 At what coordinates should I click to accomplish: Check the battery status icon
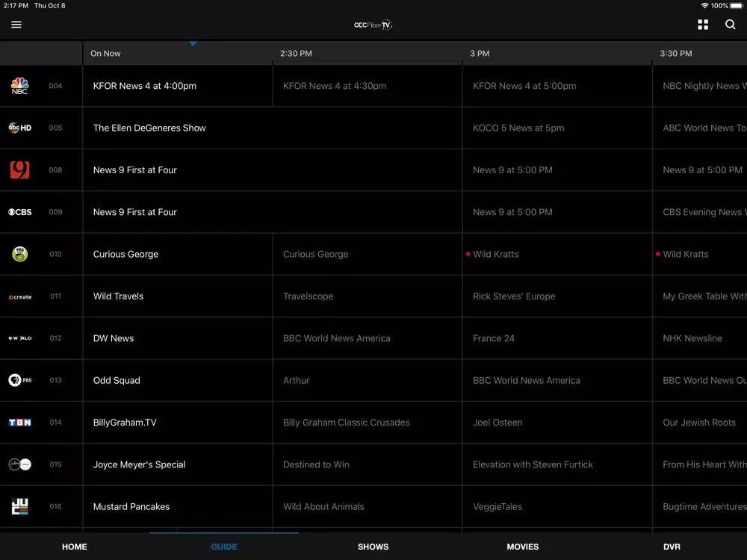(x=737, y=6)
